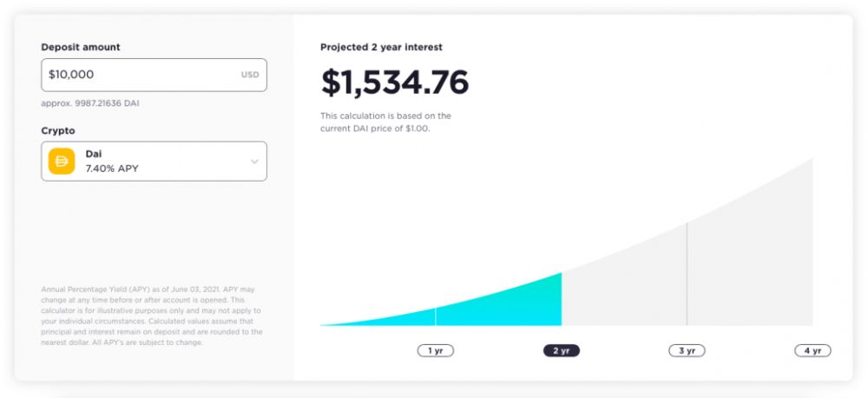The width and height of the screenshot is (868, 398).
Task: Click the Deposit amount label
Action: (x=81, y=47)
